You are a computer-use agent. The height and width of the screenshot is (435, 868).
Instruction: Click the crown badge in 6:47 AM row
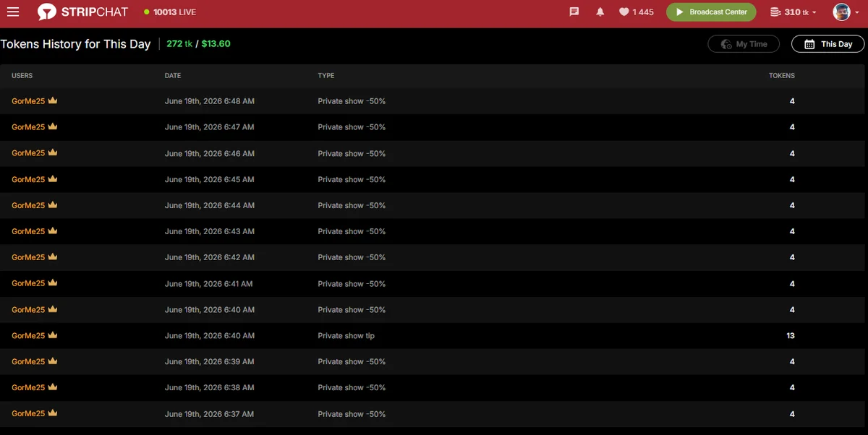53,126
